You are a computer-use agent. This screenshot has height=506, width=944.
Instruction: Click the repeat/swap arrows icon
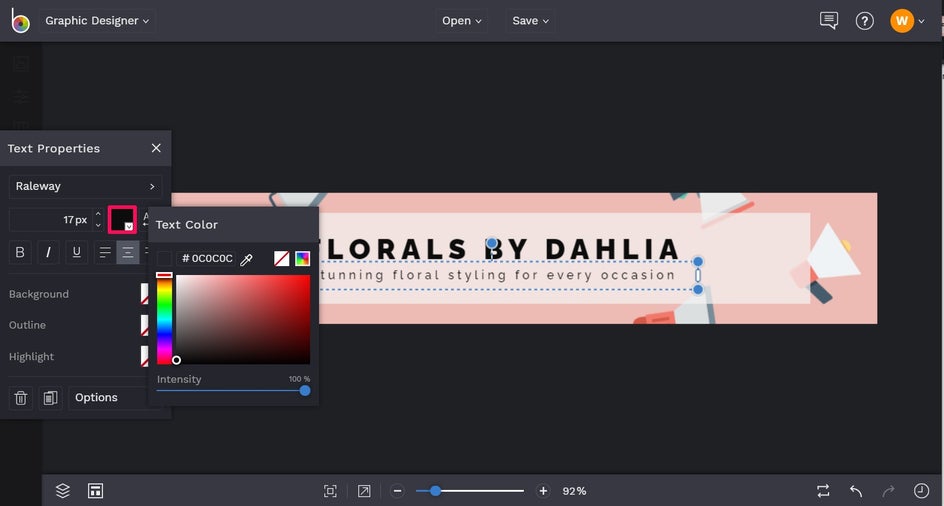[x=823, y=490]
